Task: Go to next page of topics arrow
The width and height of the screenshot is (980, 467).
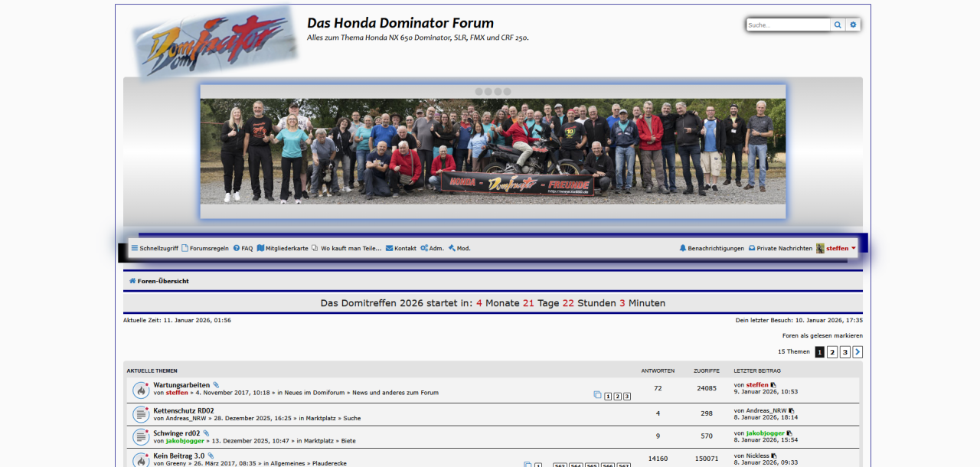Action: pos(857,352)
